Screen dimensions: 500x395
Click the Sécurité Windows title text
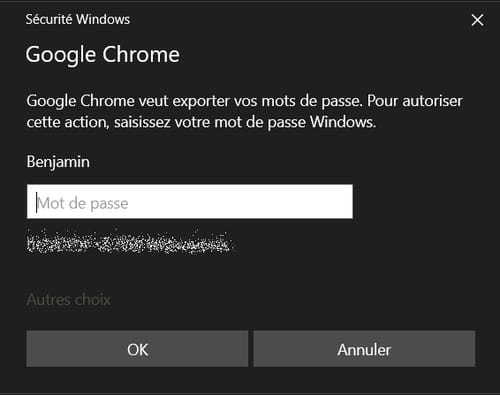pyautogui.click(x=78, y=19)
